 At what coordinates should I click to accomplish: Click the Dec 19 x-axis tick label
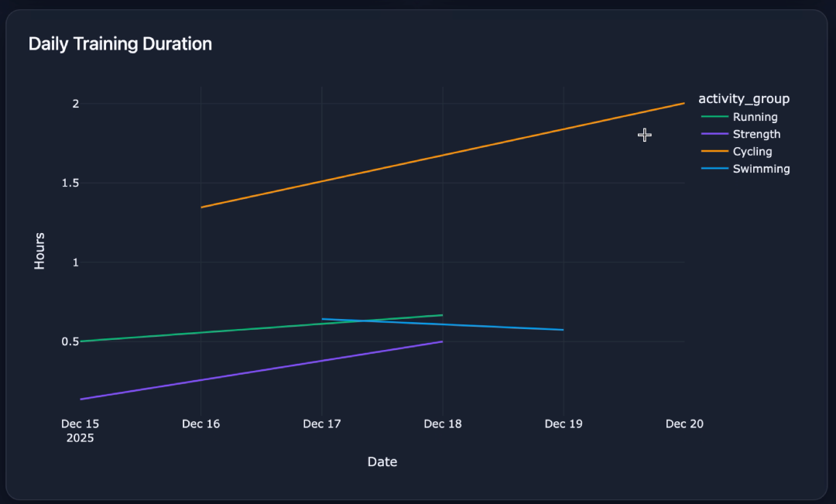564,424
